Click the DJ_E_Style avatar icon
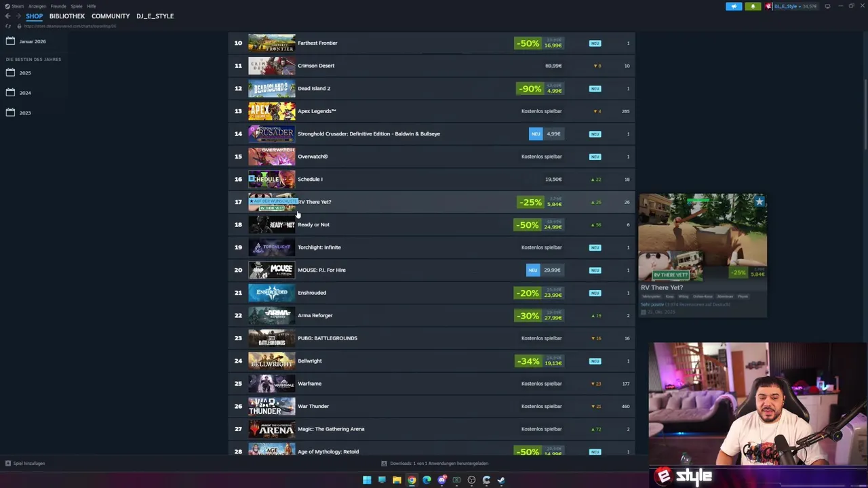The height and width of the screenshot is (488, 868). click(768, 6)
